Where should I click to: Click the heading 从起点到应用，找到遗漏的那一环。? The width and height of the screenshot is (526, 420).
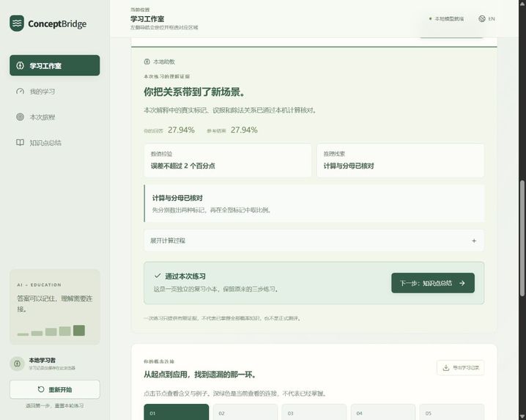pos(200,375)
